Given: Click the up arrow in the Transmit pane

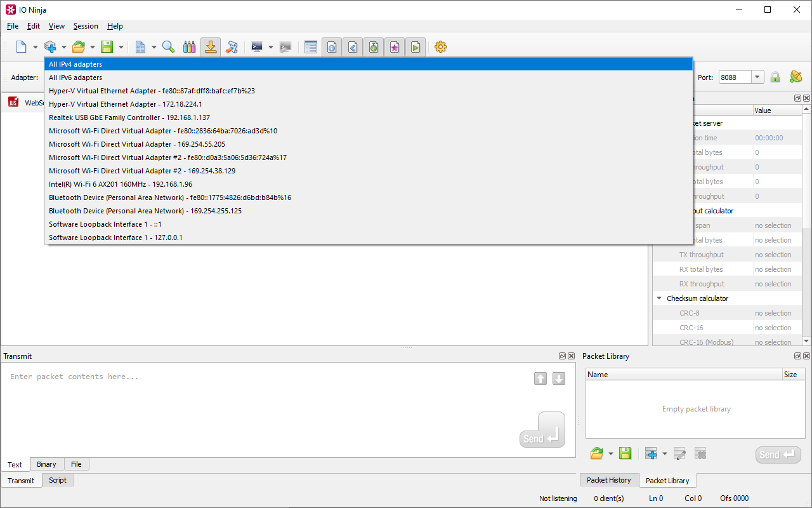Looking at the screenshot, I should [540, 378].
